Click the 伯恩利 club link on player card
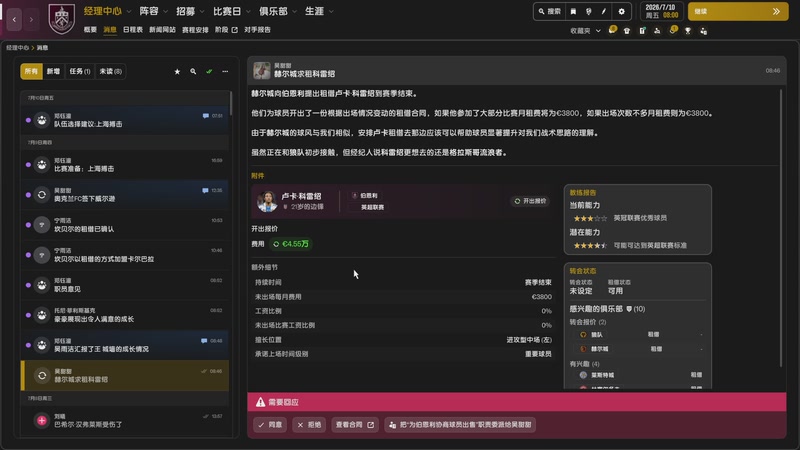800x450 pixels. pyautogui.click(x=365, y=195)
